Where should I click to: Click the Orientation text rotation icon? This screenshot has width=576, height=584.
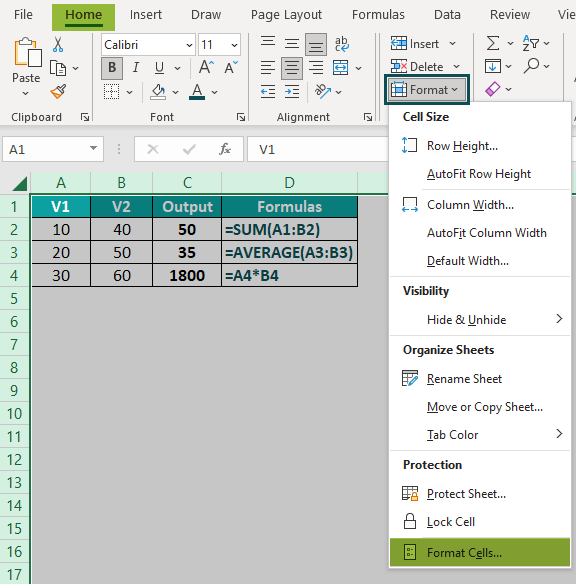(322, 92)
